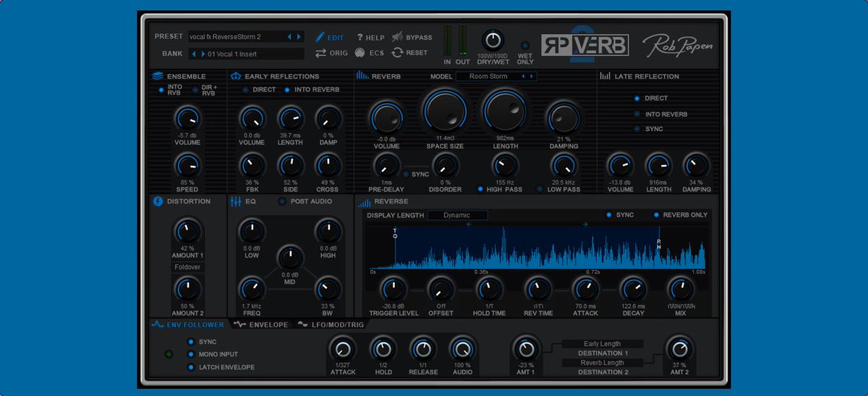Toggle LATCH ENVELOPE option
This screenshot has height=396, width=868.
[x=191, y=367]
